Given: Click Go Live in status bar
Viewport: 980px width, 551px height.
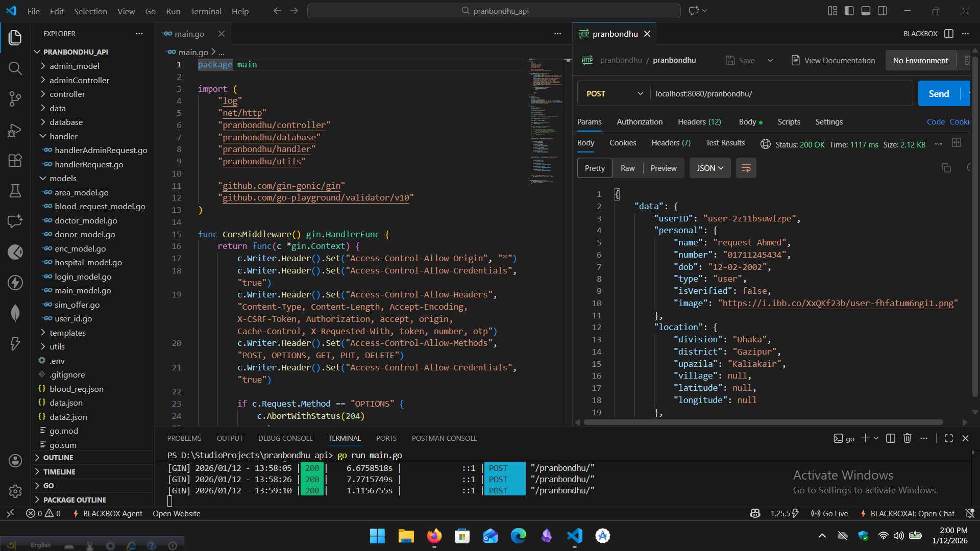Looking at the screenshot, I should [829, 514].
